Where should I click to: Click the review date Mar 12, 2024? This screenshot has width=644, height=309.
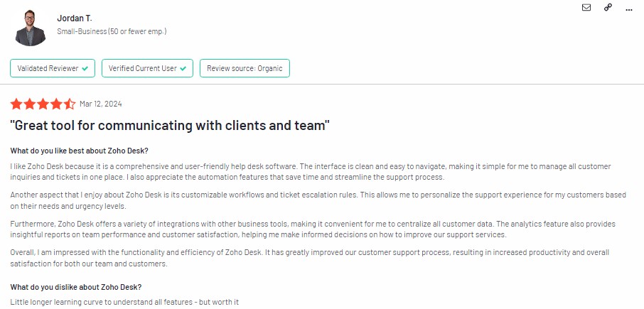pos(101,104)
